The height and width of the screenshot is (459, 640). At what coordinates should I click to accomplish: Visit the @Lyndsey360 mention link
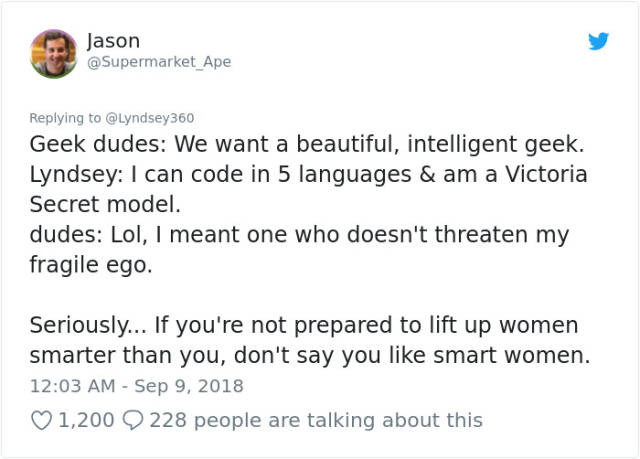coord(150,118)
